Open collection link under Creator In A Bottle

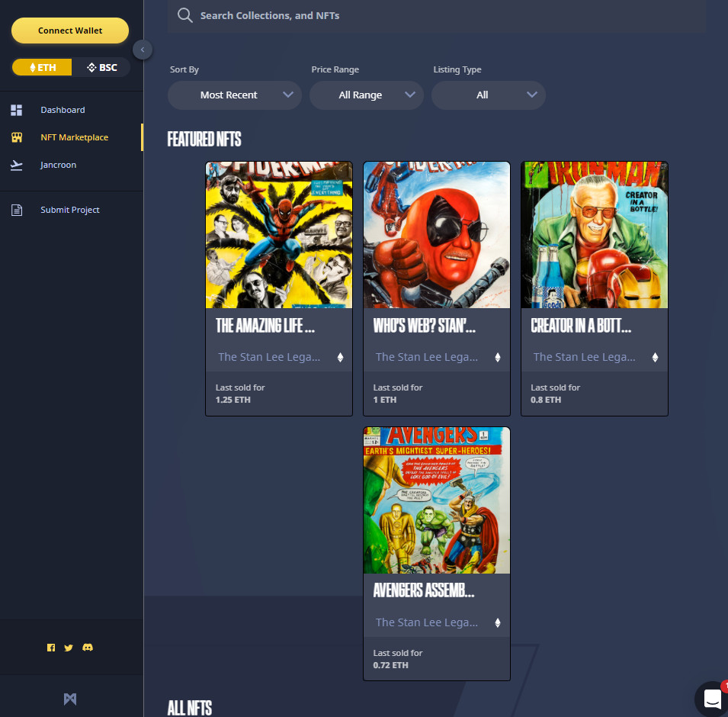coord(584,357)
